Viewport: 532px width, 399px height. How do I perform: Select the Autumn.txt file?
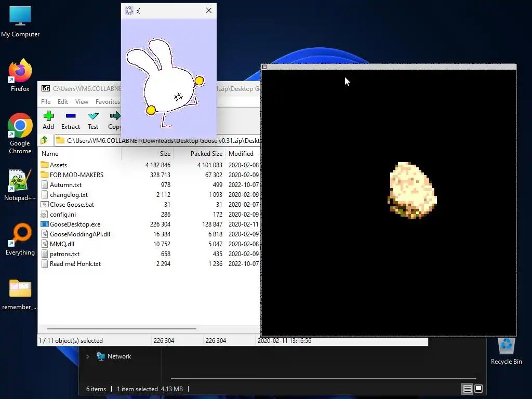click(65, 185)
